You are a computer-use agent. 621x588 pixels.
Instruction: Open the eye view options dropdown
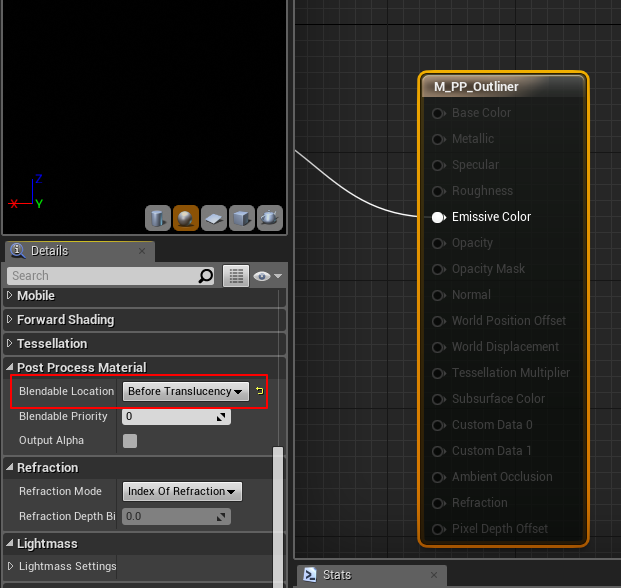(x=267, y=276)
